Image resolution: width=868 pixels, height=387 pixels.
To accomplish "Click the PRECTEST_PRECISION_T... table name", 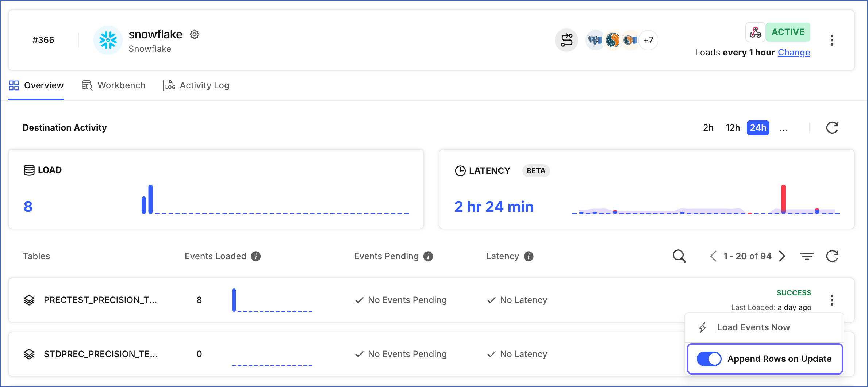I will point(100,300).
